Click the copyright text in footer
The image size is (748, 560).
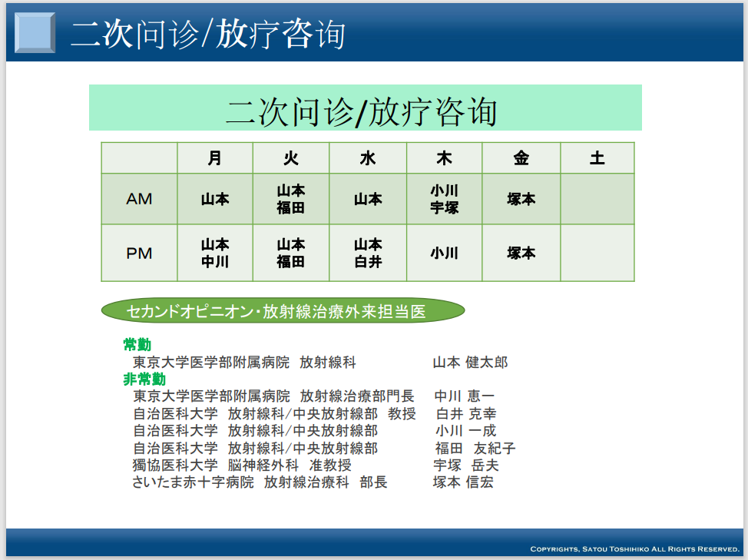[634, 548]
